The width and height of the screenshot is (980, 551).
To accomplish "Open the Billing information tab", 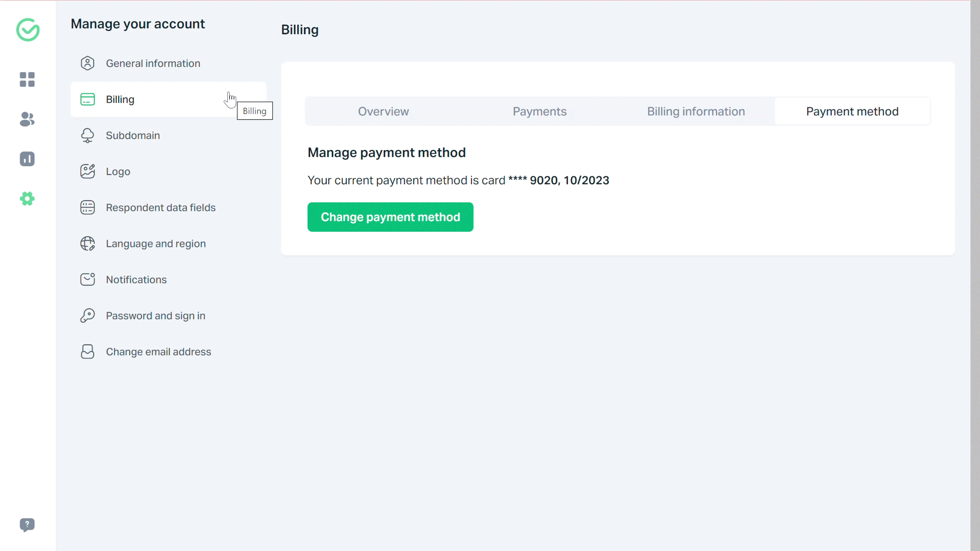I will (x=696, y=112).
